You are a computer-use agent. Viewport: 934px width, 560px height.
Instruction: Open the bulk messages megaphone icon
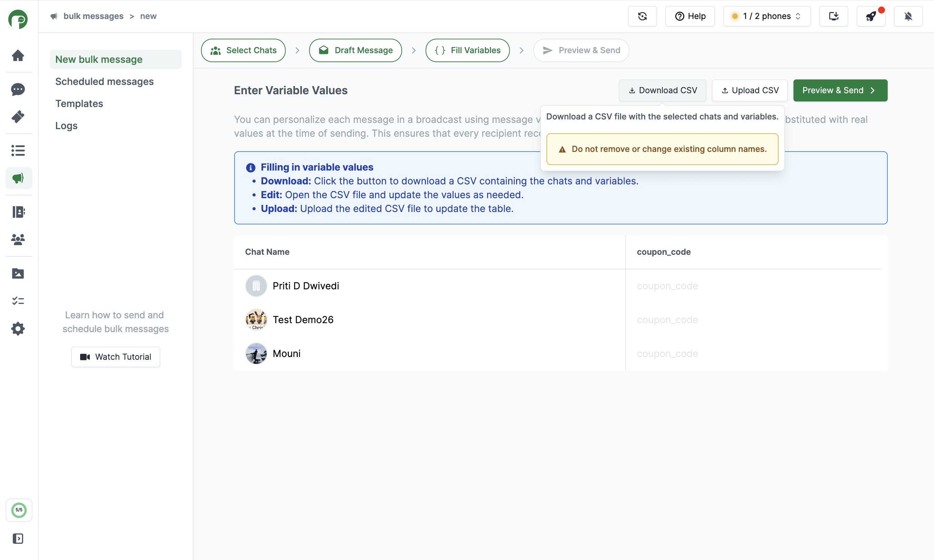(18, 178)
